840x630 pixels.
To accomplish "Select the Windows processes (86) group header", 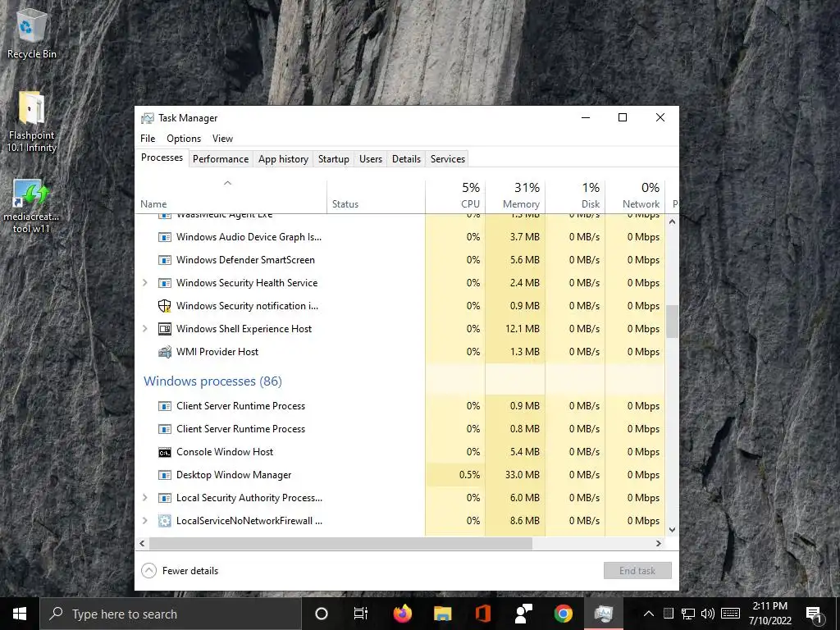I will 212,381.
